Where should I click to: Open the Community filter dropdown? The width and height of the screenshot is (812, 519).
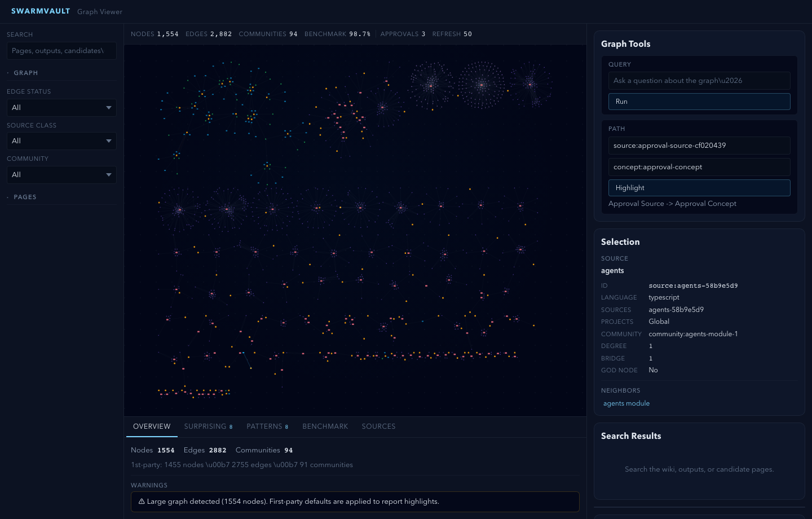[61, 175]
